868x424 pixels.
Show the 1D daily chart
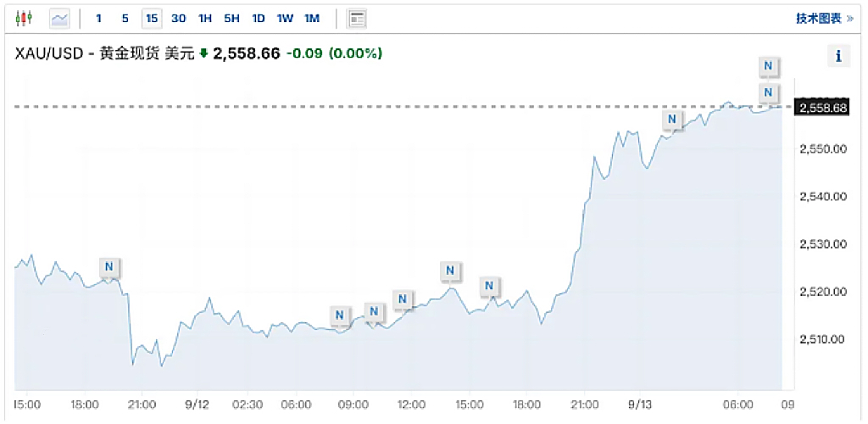[259, 18]
